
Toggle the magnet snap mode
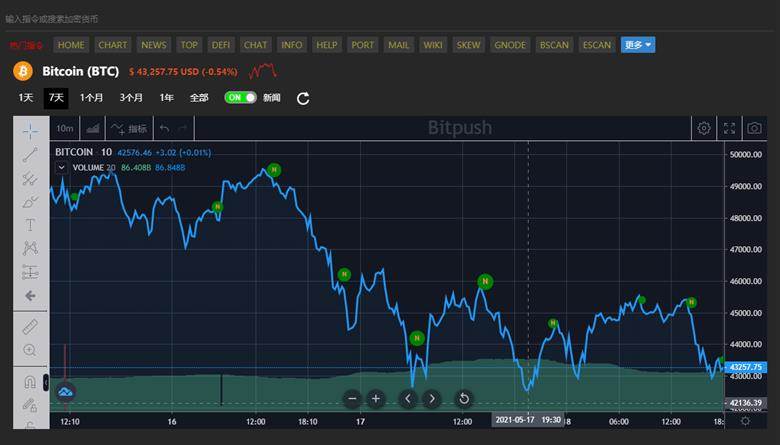30,381
